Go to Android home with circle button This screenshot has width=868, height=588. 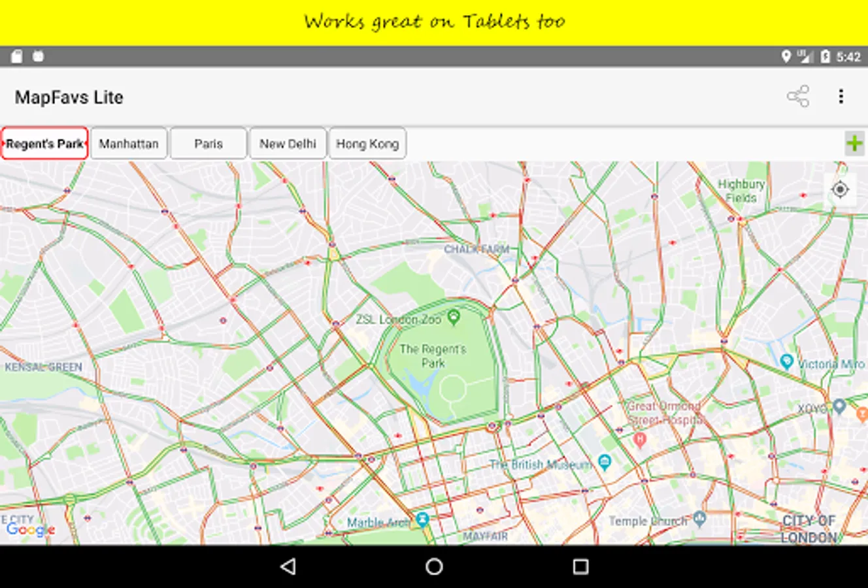pyautogui.click(x=434, y=566)
